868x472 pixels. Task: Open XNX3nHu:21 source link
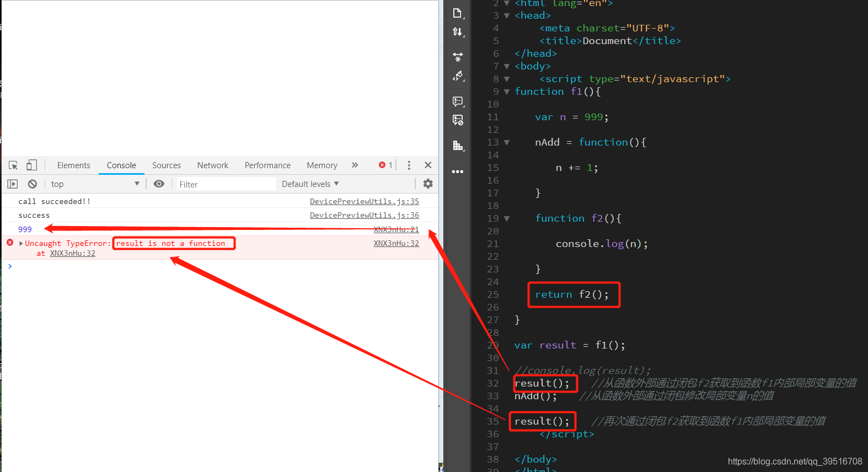(x=397, y=229)
